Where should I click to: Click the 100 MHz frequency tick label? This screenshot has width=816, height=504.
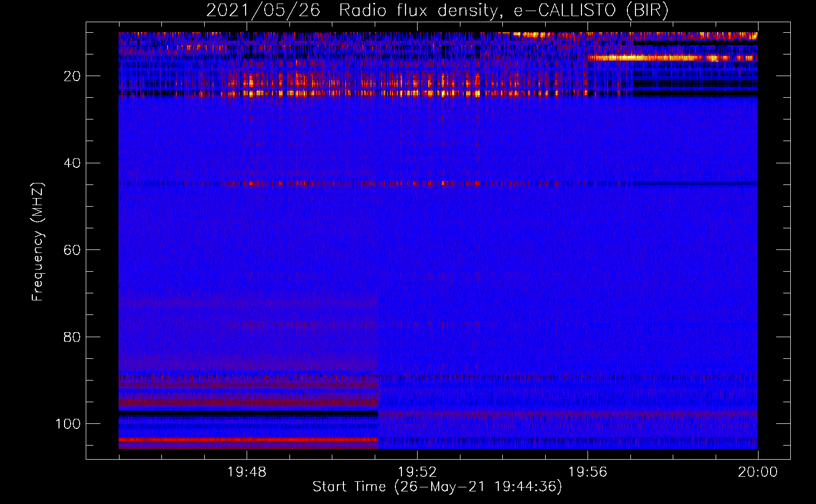68,424
